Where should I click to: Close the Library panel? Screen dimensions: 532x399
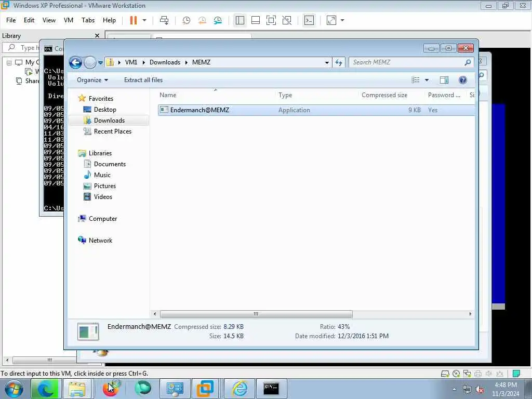(x=97, y=36)
